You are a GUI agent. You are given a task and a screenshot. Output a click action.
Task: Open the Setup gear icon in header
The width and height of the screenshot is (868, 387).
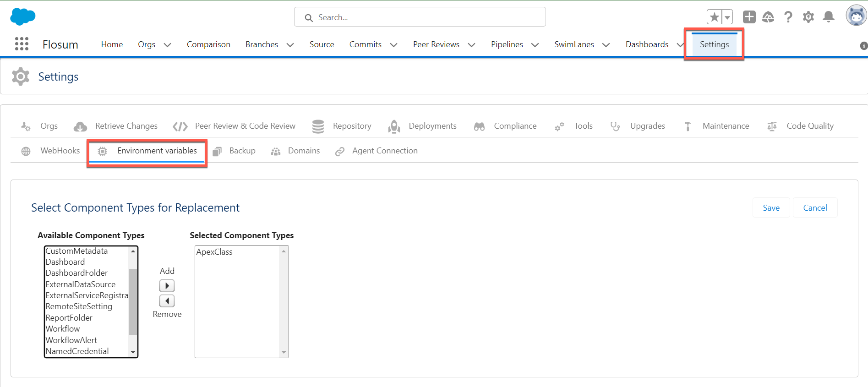(808, 17)
